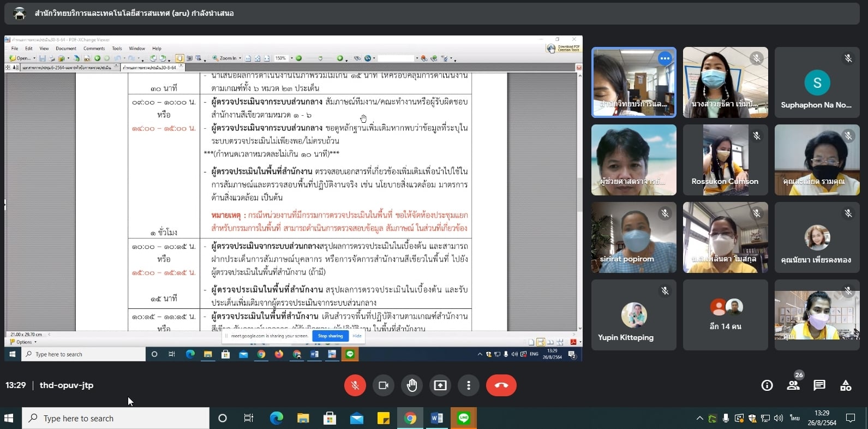Open Help menu in shared PDF viewer
This screenshot has height=429, width=868.
[x=157, y=49]
